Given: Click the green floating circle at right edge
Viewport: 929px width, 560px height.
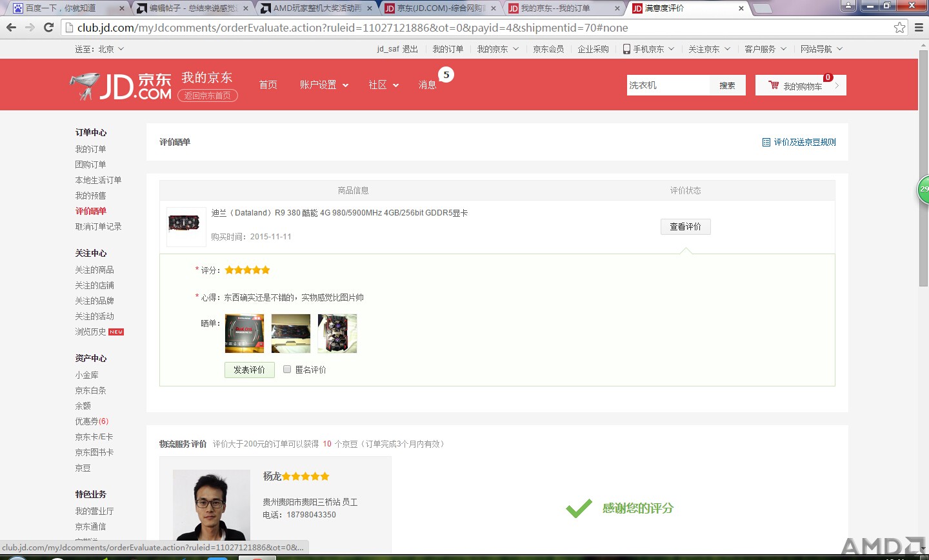Looking at the screenshot, I should point(924,190).
